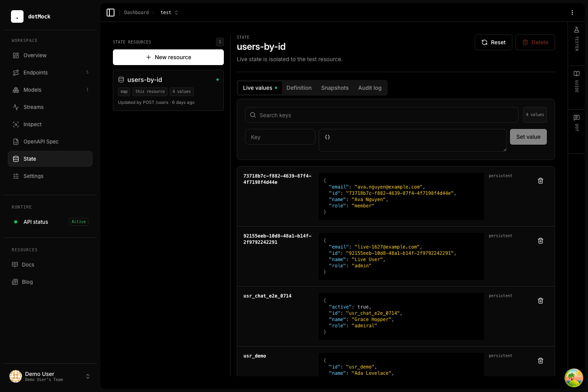Go to Overview in sidebar

(50, 55)
